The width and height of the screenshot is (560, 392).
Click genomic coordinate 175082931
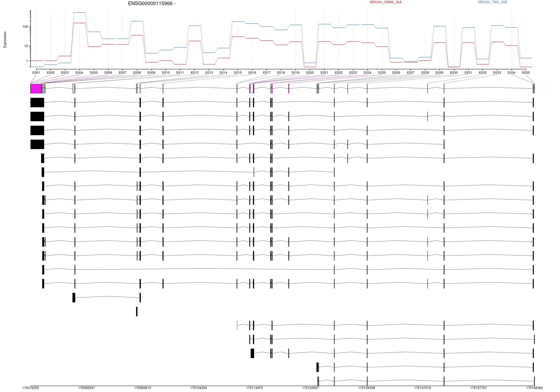(86, 388)
